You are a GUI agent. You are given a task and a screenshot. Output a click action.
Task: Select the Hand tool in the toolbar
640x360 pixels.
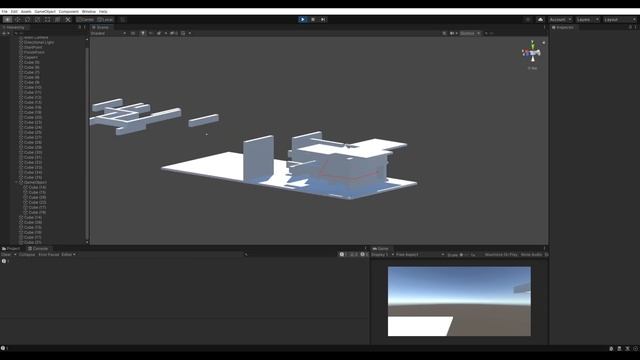point(8,20)
